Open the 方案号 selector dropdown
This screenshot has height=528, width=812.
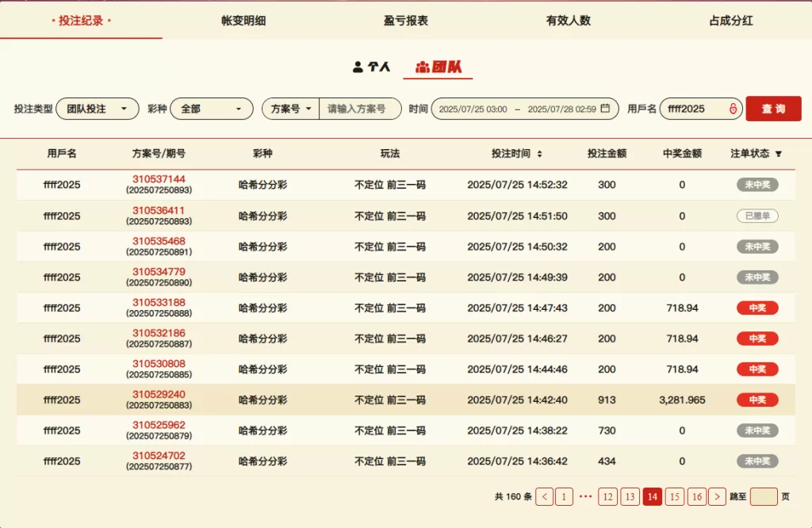tap(290, 109)
